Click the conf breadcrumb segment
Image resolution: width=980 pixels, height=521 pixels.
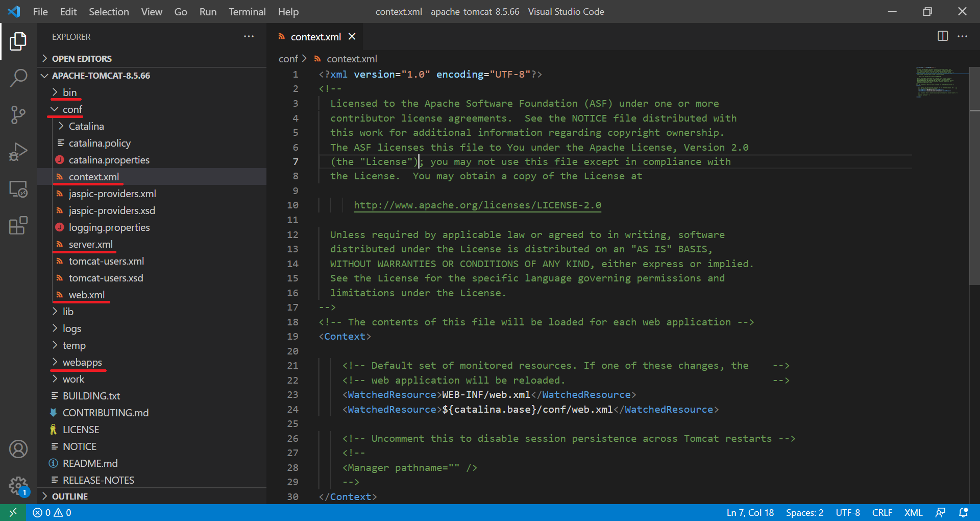click(288, 59)
